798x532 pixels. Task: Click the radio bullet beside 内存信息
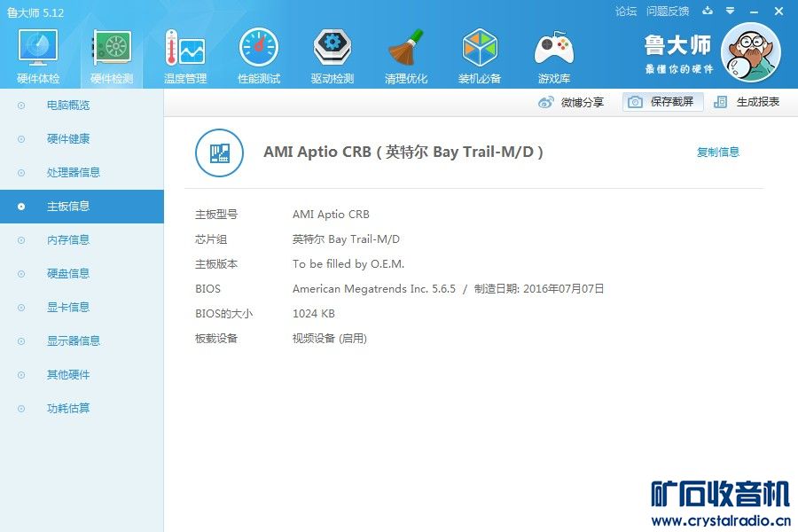click(21, 239)
